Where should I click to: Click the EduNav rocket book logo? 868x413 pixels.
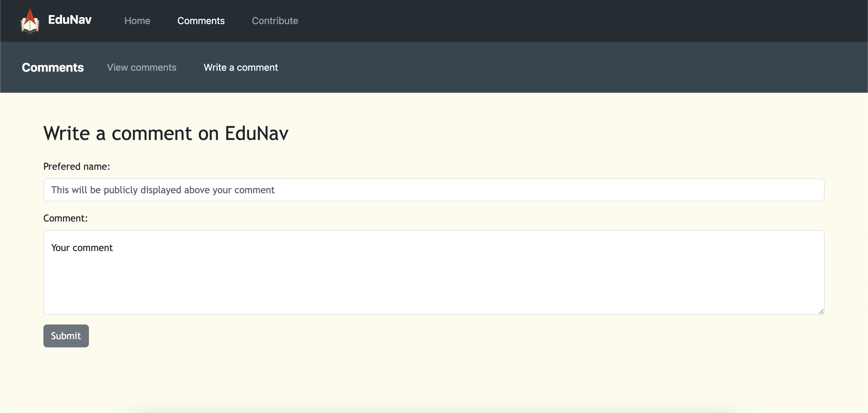point(30,21)
